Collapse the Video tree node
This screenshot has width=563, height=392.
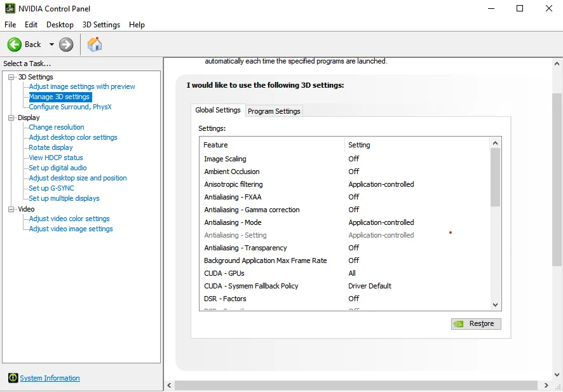(x=11, y=209)
